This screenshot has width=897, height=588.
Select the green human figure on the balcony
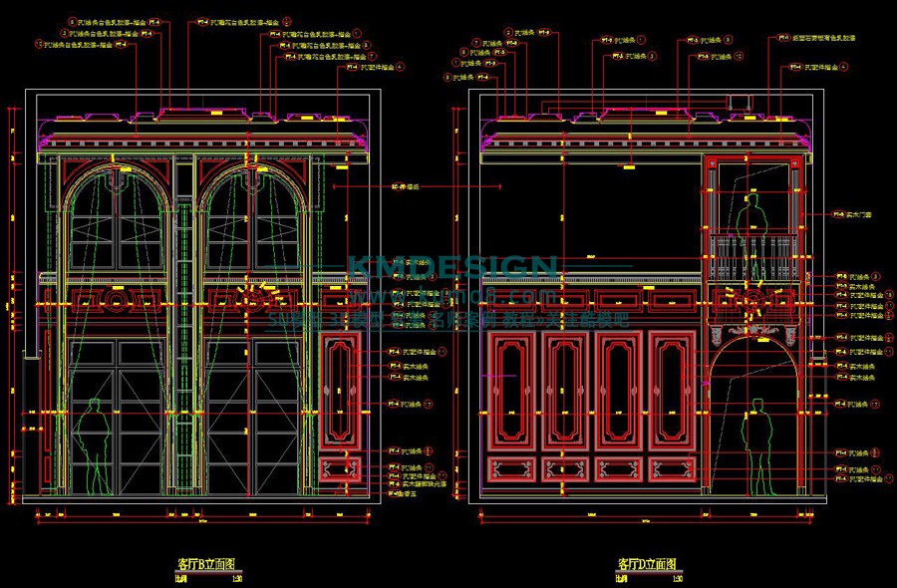coord(753,213)
